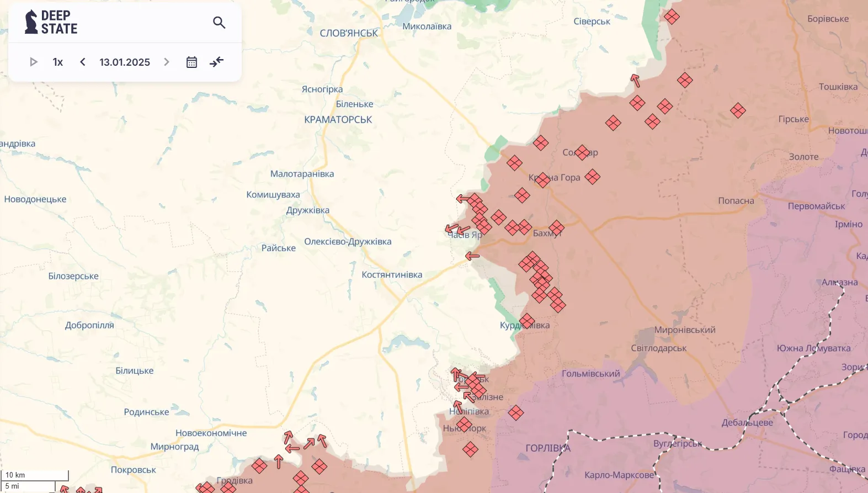
Task: Click the attack arrow south of Сіверськ
Action: click(635, 81)
